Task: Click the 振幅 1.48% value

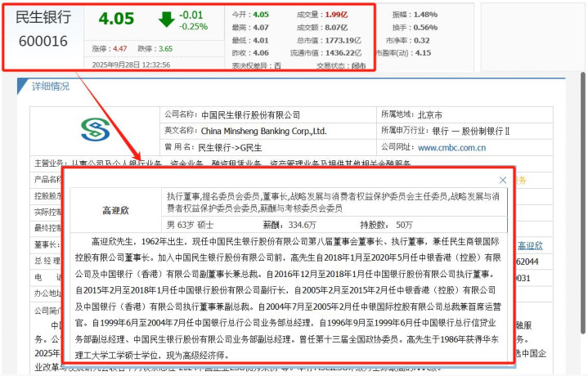Action: pyautogui.click(x=425, y=15)
